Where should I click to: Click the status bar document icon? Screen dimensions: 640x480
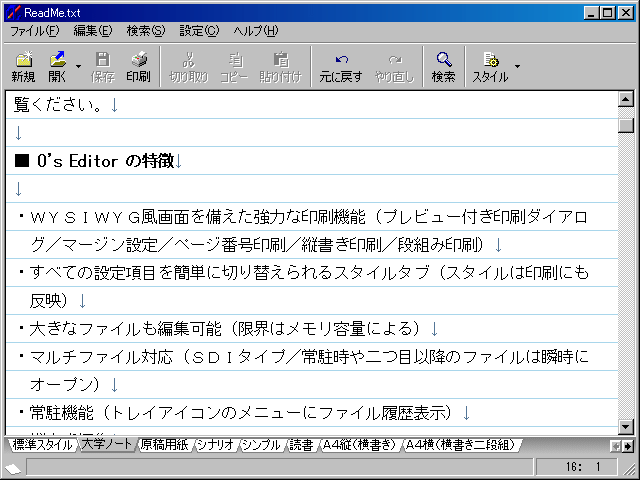coord(13,468)
